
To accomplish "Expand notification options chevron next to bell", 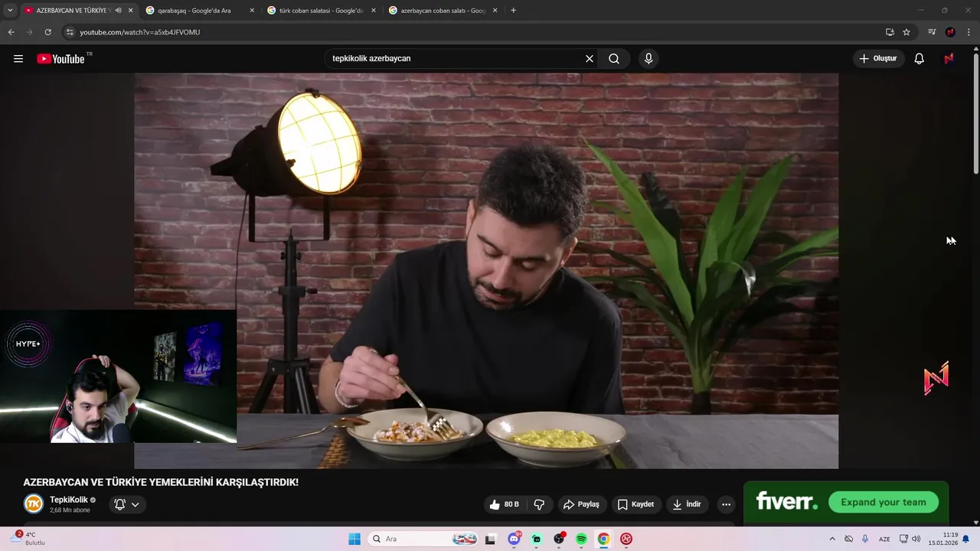I will [135, 504].
